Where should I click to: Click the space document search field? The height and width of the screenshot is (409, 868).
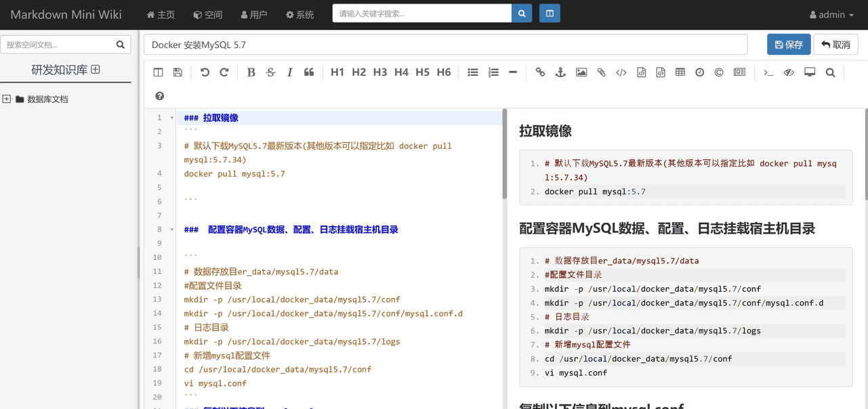click(55, 45)
